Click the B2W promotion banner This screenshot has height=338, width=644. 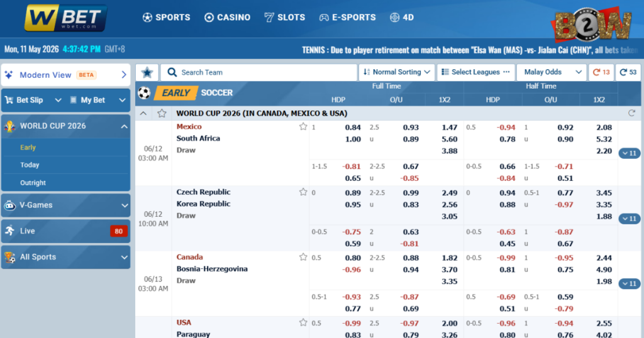(592, 25)
